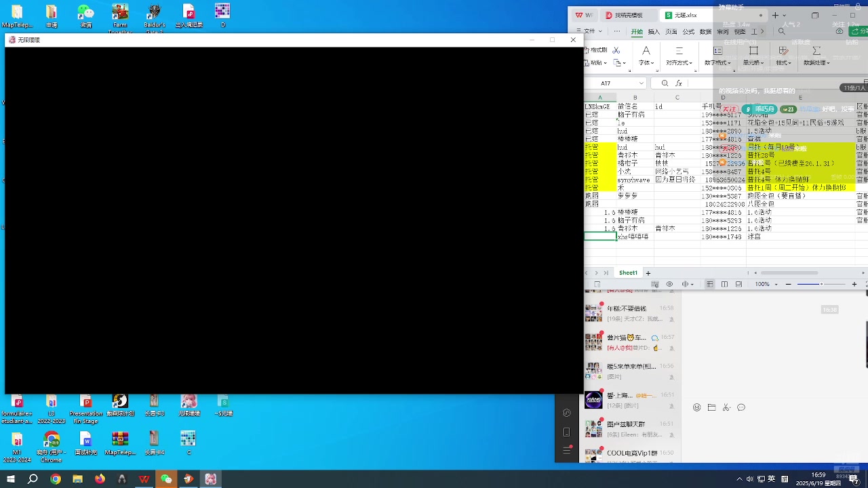Click the file folder icon in WeChat
This screenshot has width=868, height=488.
[711, 407]
